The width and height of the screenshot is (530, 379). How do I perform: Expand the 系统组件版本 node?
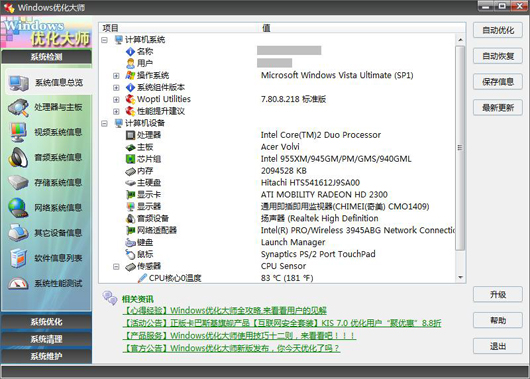point(116,88)
